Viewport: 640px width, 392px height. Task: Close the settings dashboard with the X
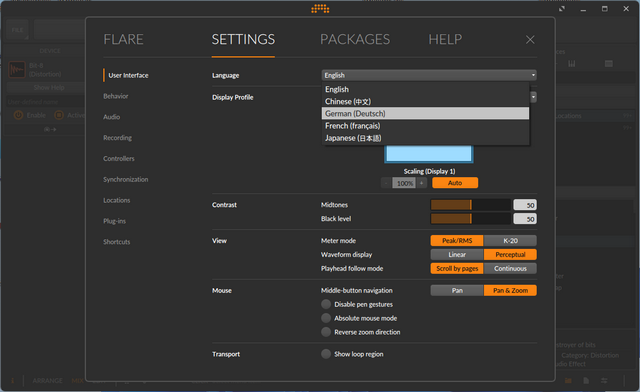pos(530,40)
